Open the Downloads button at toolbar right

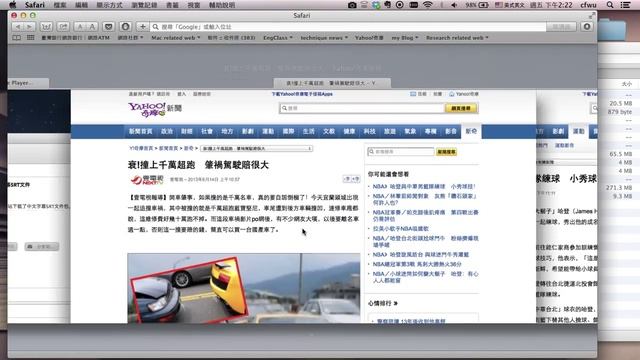[x=587, y=27]
